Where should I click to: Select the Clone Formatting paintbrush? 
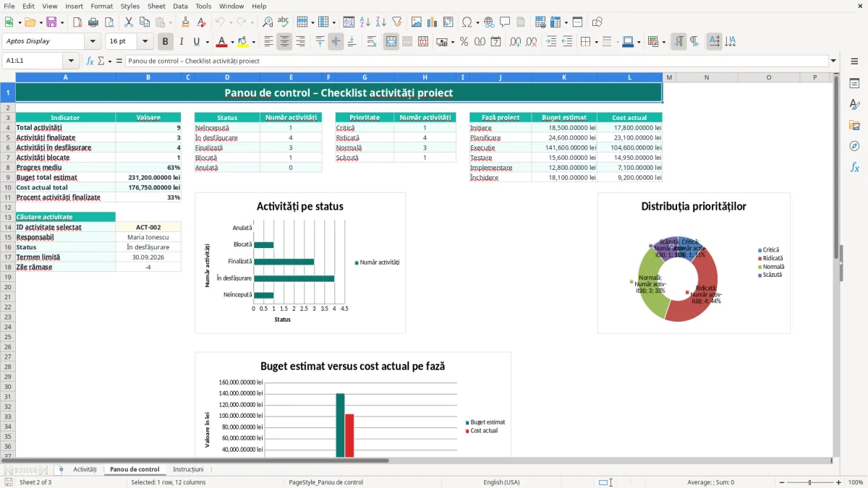point(186,22)
